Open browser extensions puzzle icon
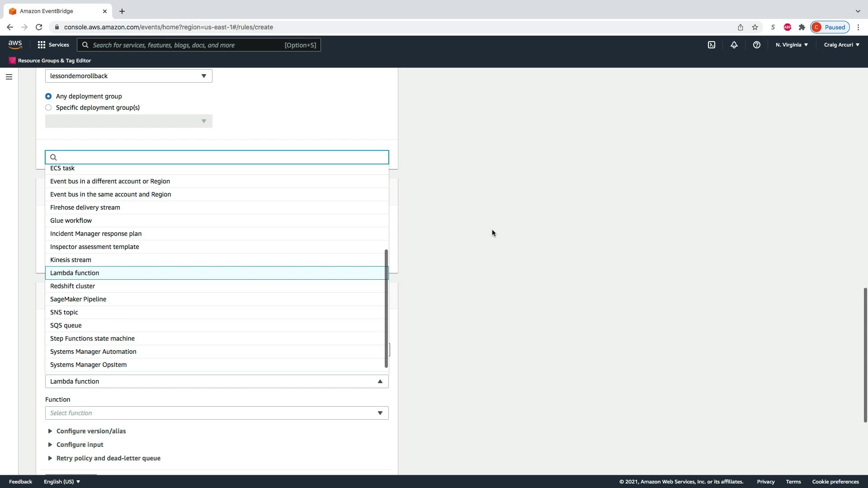Image resolution: width=868 pixels, height=488 pixels. click(x=802, y=27)
